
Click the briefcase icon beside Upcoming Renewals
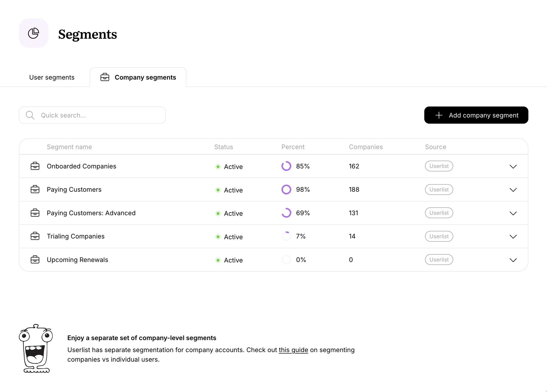(35, 260)
